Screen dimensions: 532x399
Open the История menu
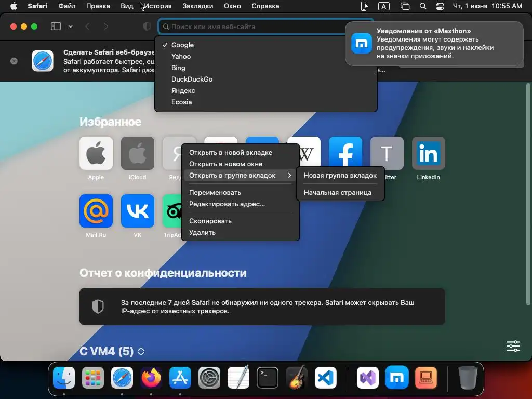coord(158,6)
